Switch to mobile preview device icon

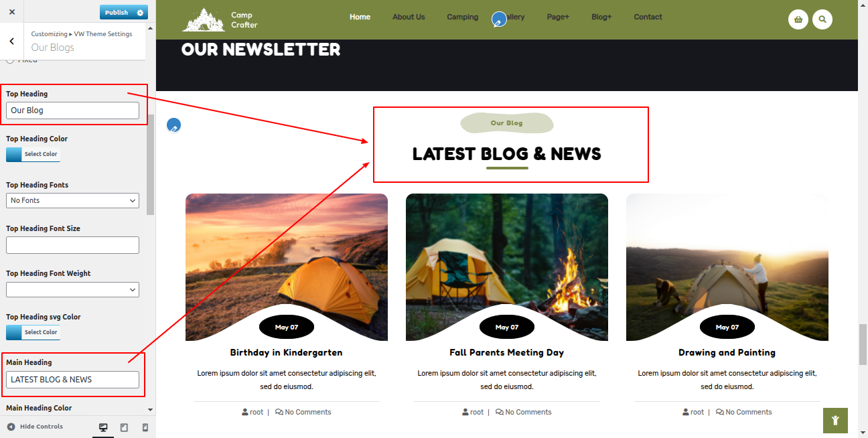[145, 427]
